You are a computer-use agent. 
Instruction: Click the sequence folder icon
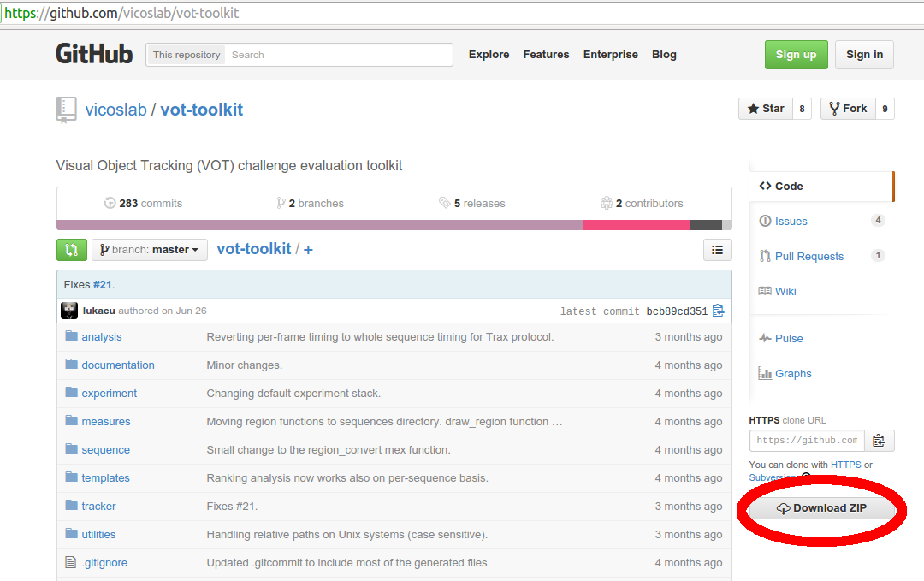pyautogui.click(x=71, y=449)
